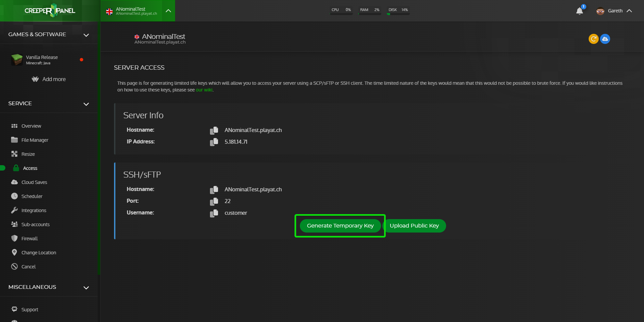
Task: Copy the SSH port number
Action: [x=214, y=201]
